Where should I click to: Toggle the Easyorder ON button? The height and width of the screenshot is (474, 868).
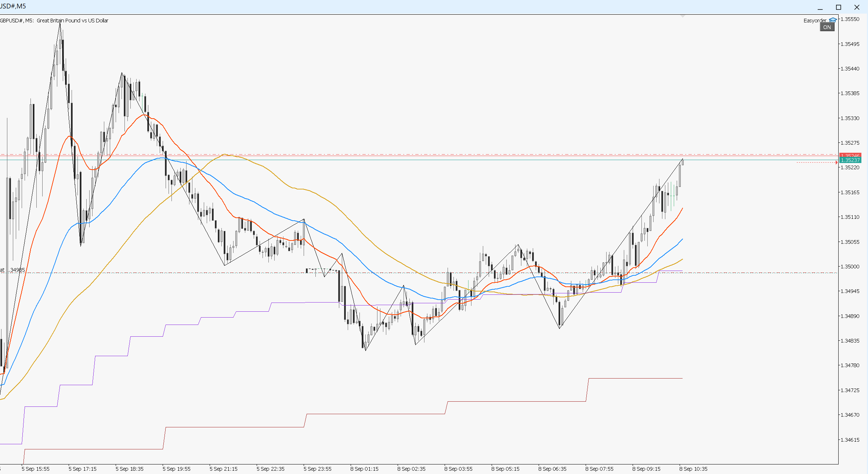(x=827, y=27)
